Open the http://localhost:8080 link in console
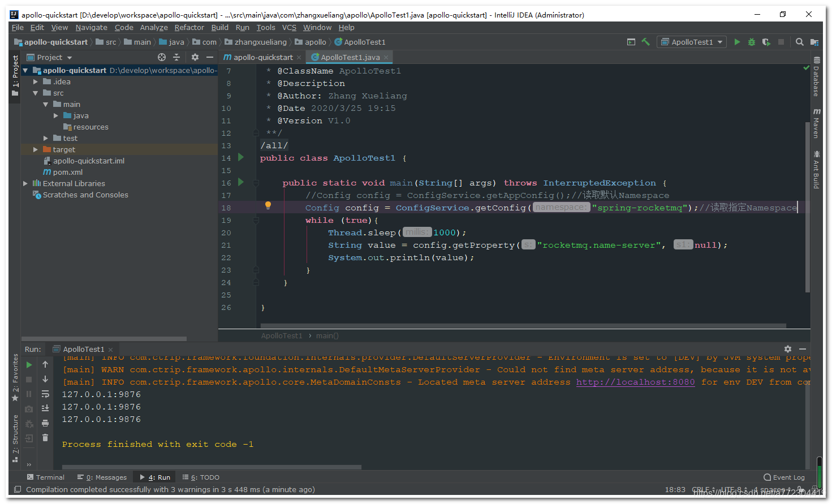This screenshot has height=504, width=832. click(635, 382)
